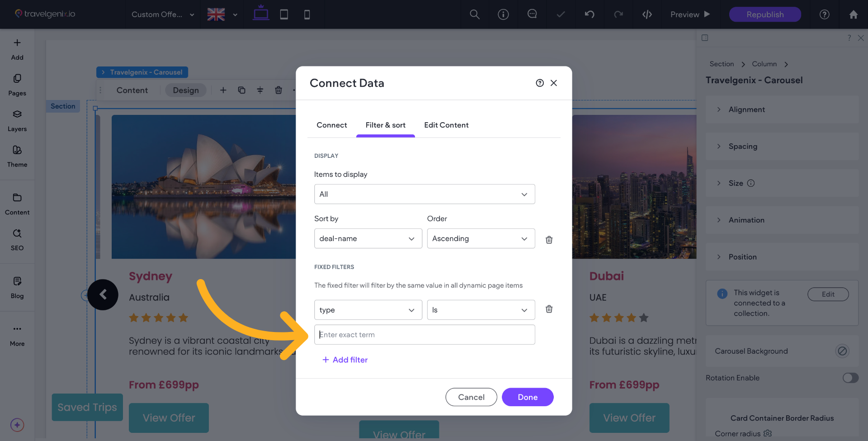Expand the Animation section
This screenshot has width=868, height=441.
coord(782,220)
